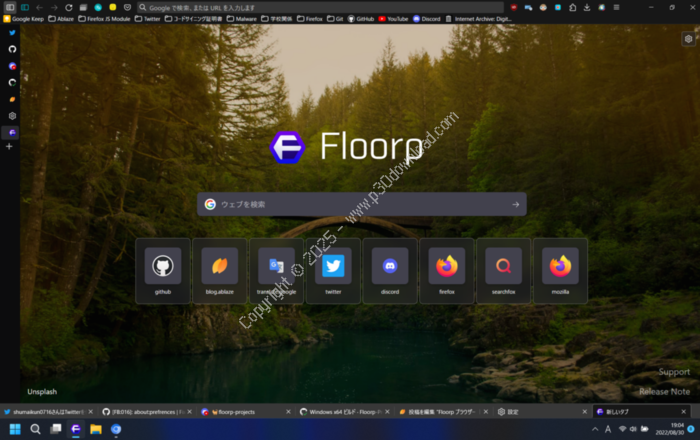
Task: Click the Release Note link
Action: [x=664, y=391]
